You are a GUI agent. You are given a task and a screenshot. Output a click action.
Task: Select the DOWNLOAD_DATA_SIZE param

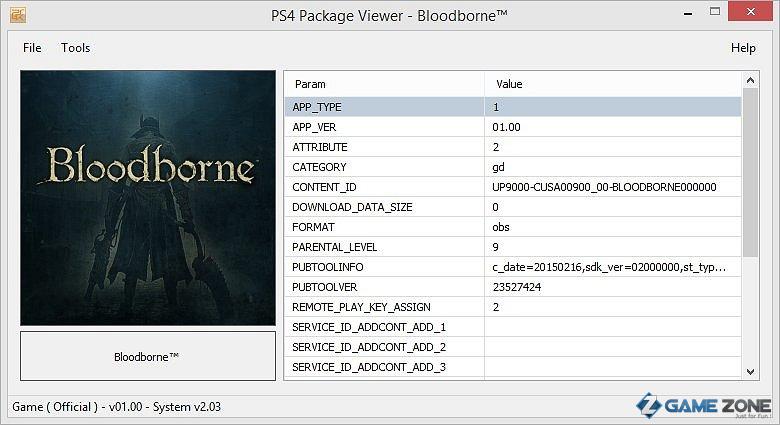pos(352,207)
